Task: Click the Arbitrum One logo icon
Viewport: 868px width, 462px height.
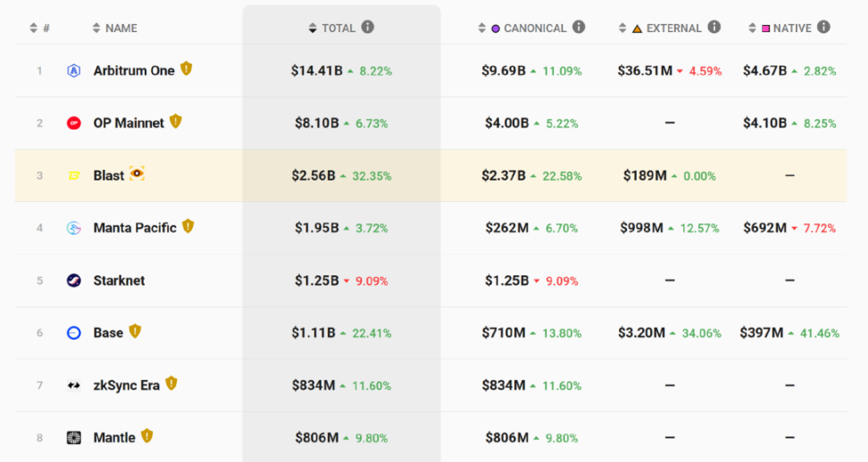Action: click(74, 71)
